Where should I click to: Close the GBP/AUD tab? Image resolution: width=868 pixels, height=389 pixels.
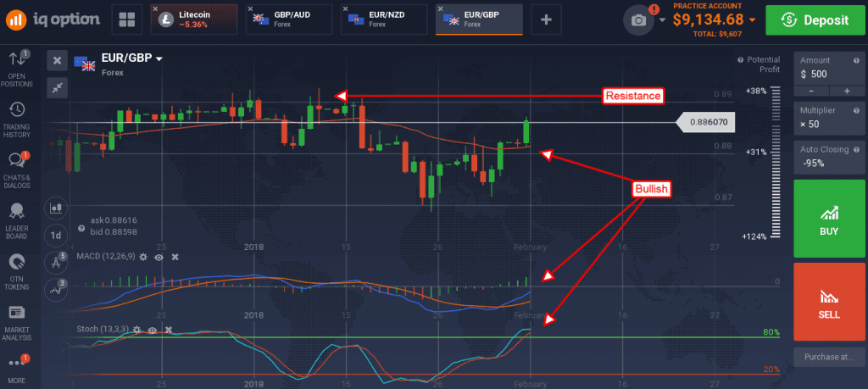251,8
